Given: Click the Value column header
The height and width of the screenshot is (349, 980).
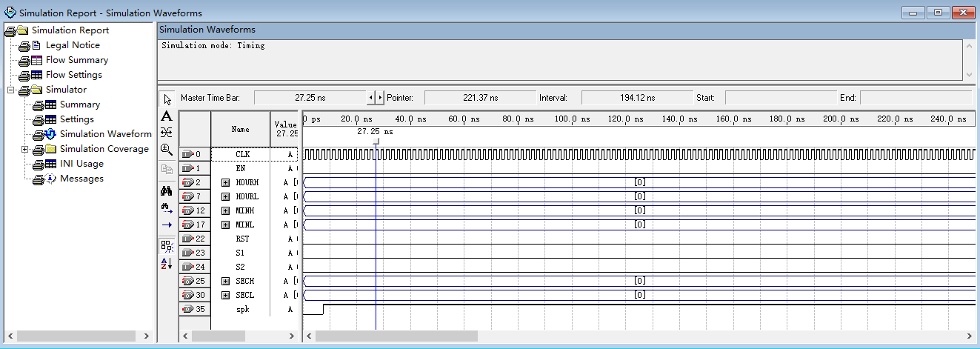Looking at the screenshot, I should pyautogui.click(x=285, y=129).
